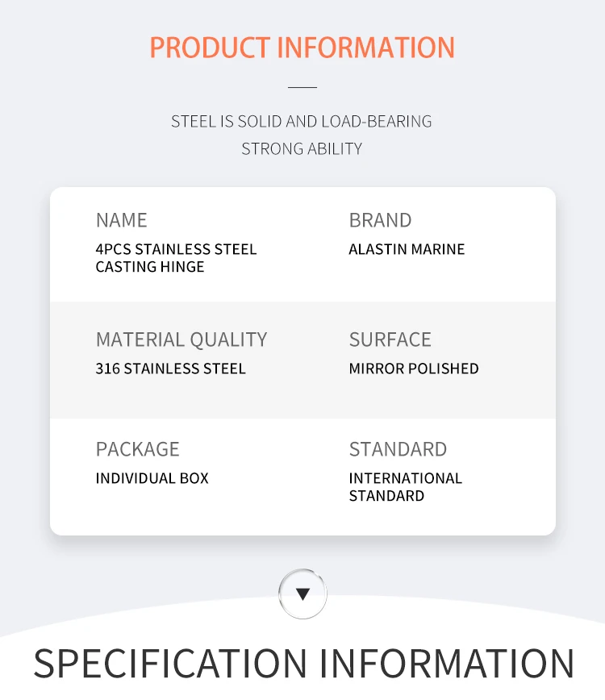Click 316 STAINLESS STEEL value
Image resolution: width=605 pixels, height=700 pixels.
tap(170, 369)
